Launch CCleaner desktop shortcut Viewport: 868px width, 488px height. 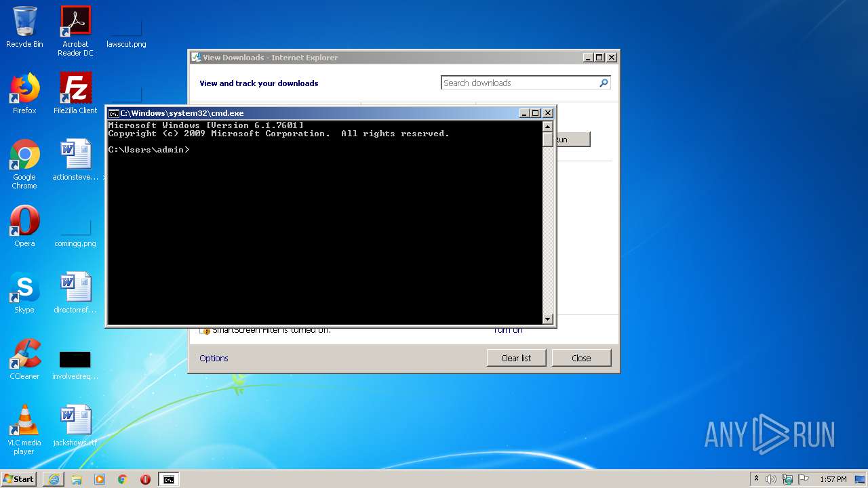[x=24, y=359]
